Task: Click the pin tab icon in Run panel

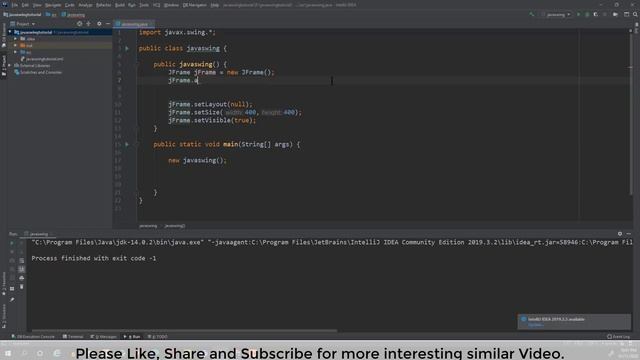Action: click(x=12, y=300)
